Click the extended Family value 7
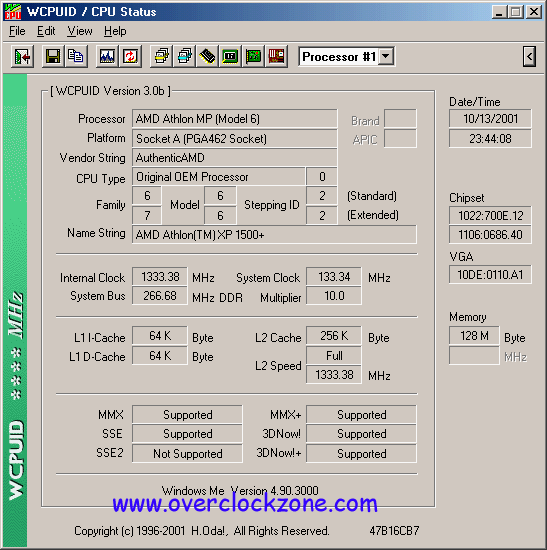The image size is (547, 550). pyautogui.click(x=147, y=215)
